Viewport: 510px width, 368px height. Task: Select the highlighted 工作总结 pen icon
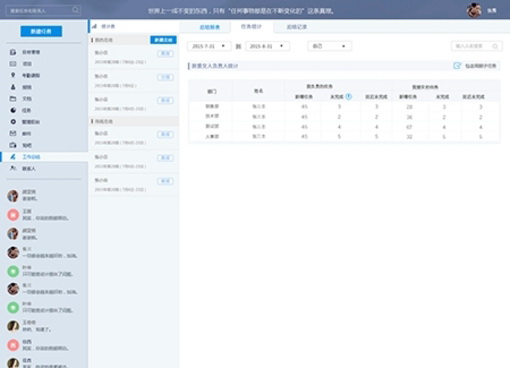coord(13,157)
